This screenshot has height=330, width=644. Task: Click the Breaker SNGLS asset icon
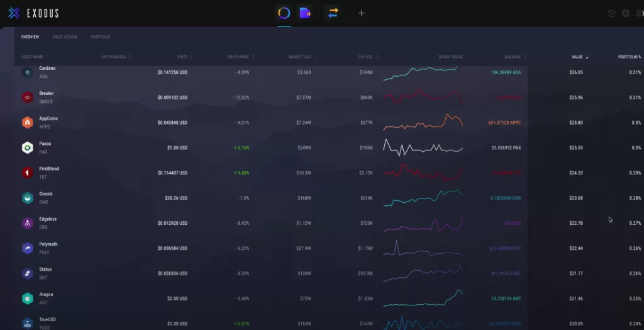coord(28,98)
